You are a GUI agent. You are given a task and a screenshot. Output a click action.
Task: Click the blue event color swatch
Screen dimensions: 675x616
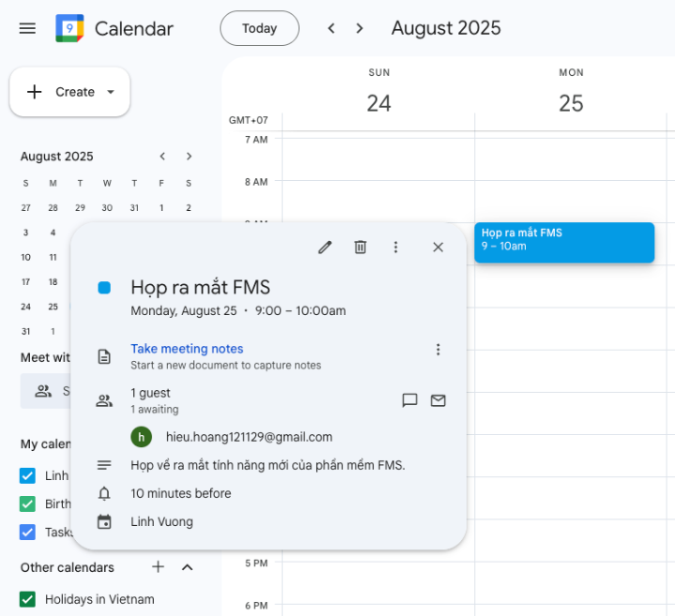[104, 288]
